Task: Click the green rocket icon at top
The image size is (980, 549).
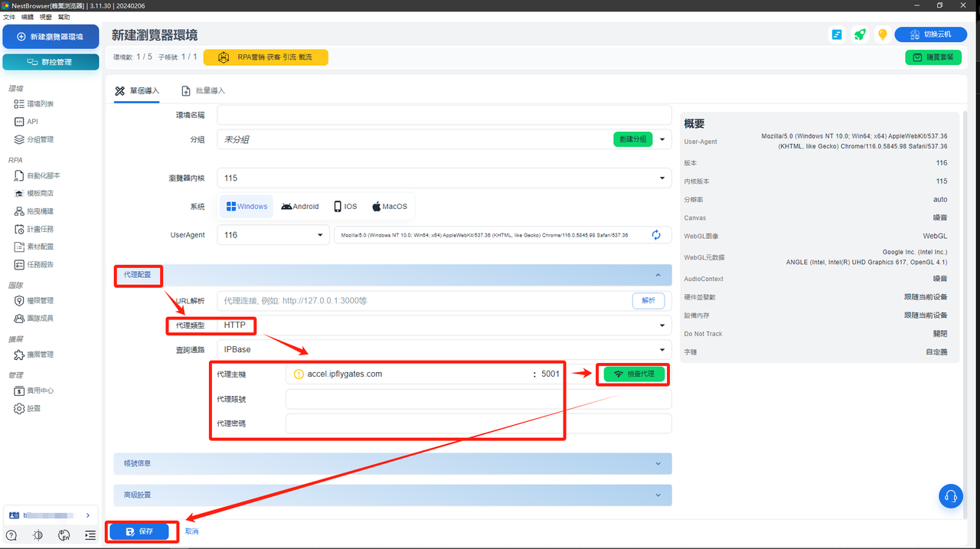Action: point(860,34)
